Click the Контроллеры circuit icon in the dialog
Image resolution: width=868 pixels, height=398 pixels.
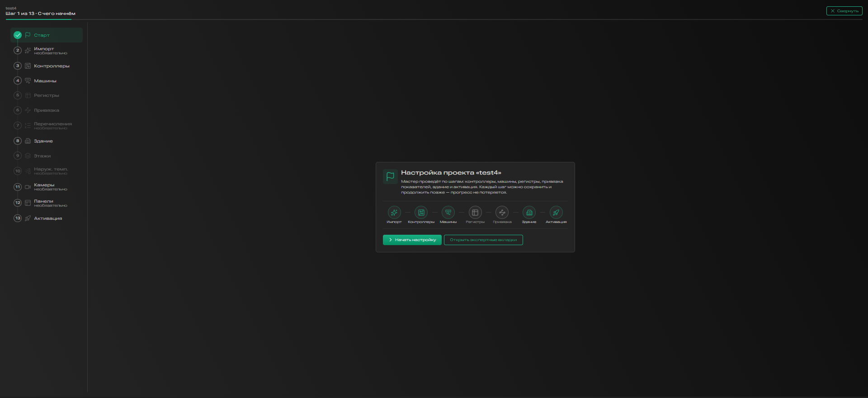coord(421,213)
